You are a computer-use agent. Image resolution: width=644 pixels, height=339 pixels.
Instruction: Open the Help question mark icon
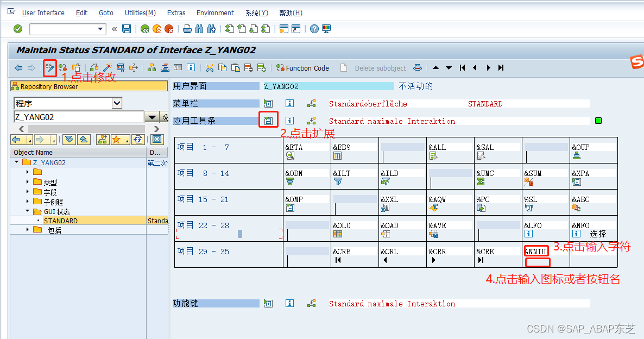(314, 29)
